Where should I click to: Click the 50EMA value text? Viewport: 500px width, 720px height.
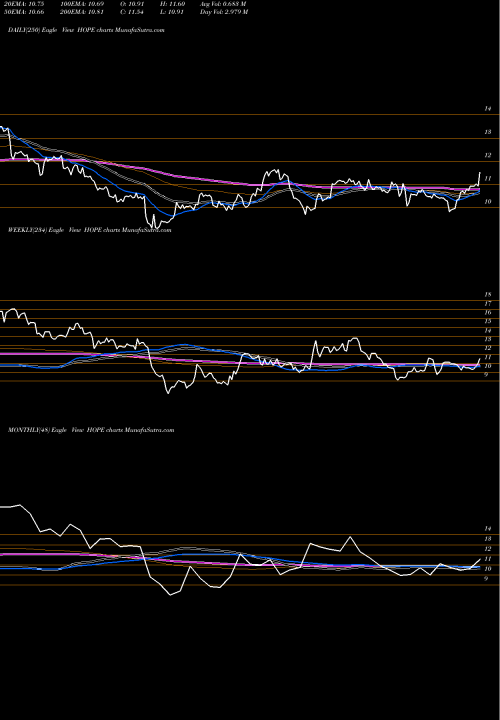click(x=26, y=12)
